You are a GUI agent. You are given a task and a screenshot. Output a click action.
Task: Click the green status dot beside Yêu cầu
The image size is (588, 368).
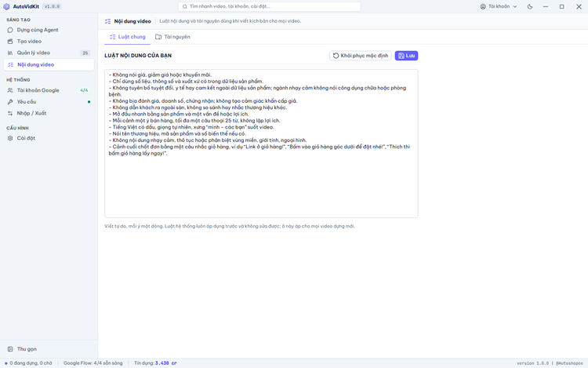[89, 102]
